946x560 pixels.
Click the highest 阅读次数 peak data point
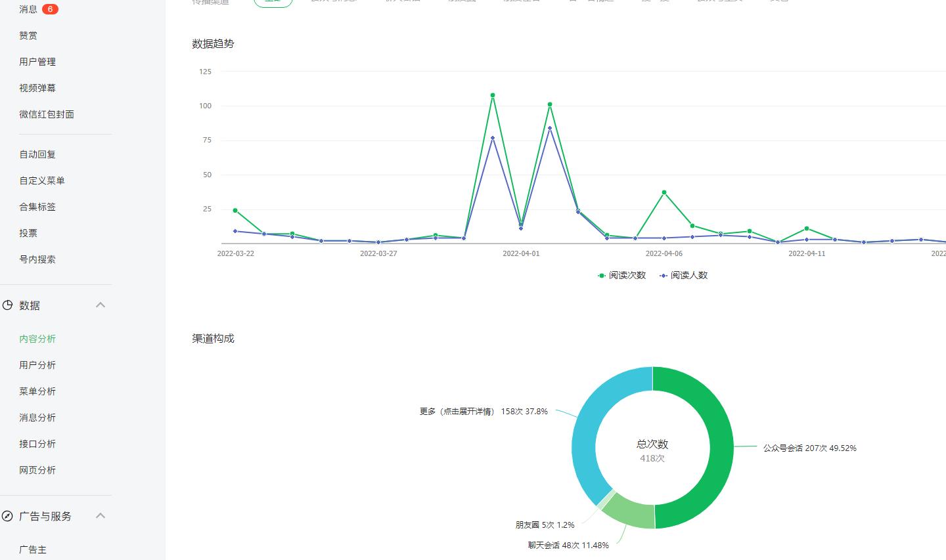click(x=493, y=95)
